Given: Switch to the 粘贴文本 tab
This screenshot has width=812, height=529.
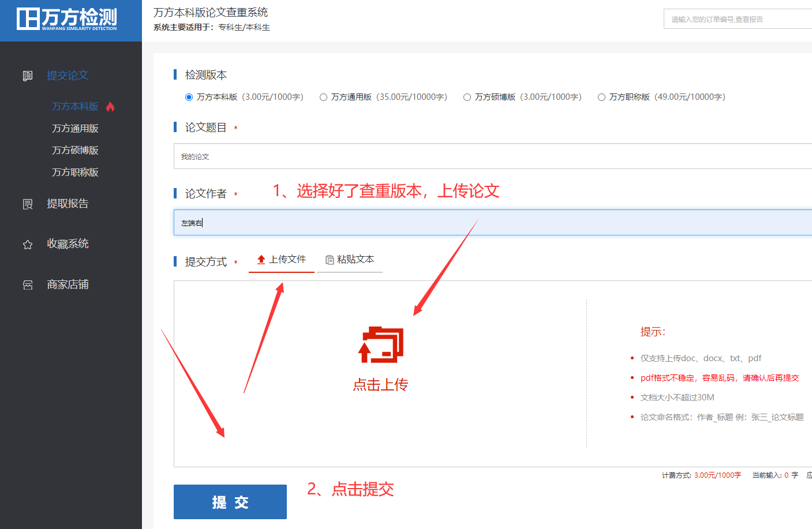Looking at the screenshot, I should coord(350,260).
